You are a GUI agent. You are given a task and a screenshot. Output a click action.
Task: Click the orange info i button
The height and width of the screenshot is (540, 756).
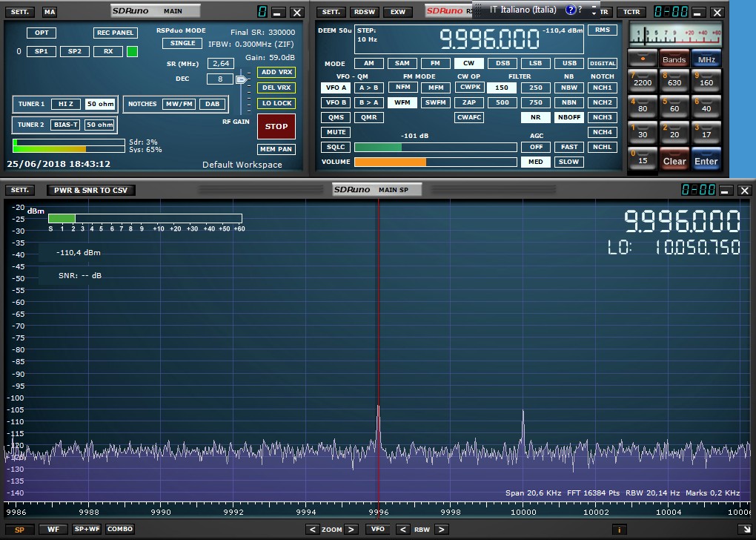coord(620,530)
